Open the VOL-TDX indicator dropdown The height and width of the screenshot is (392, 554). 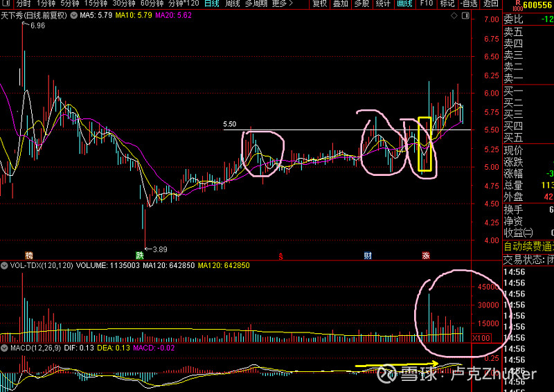[x=4, y=265]
